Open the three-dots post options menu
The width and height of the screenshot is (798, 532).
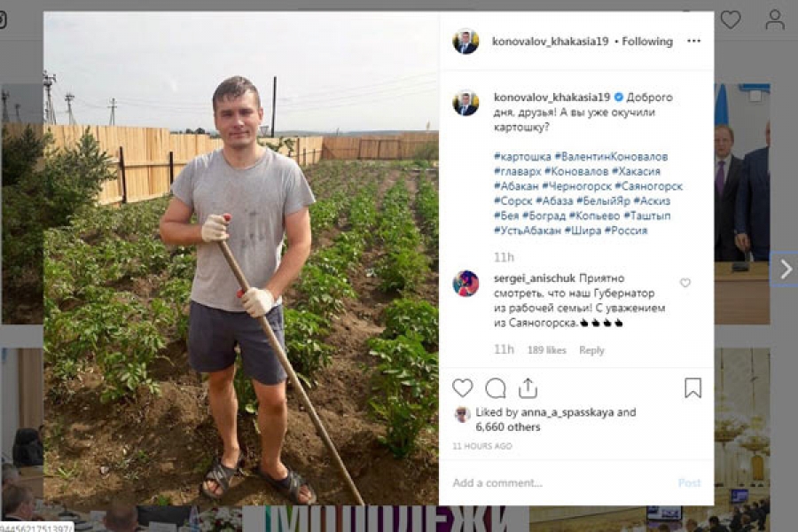click(x=693, y=41)
